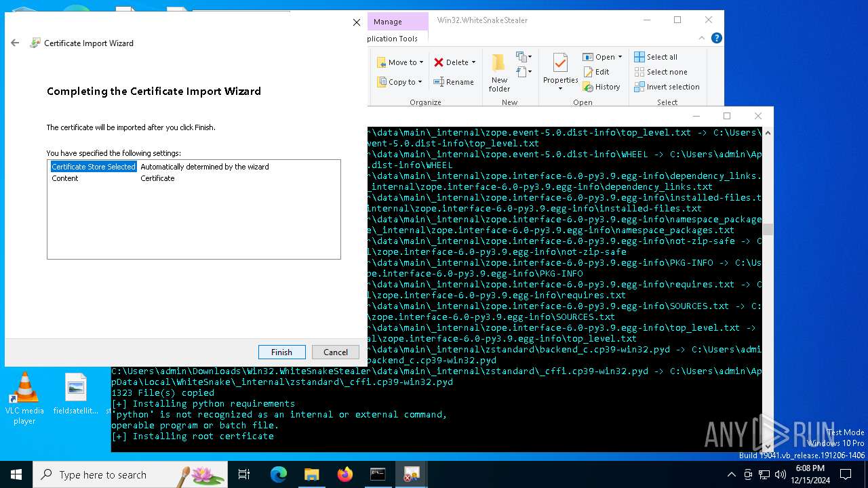Click 'Automatically determined by the wizard' value
Screen dimensions: 868x488
[x=205, y=167]
